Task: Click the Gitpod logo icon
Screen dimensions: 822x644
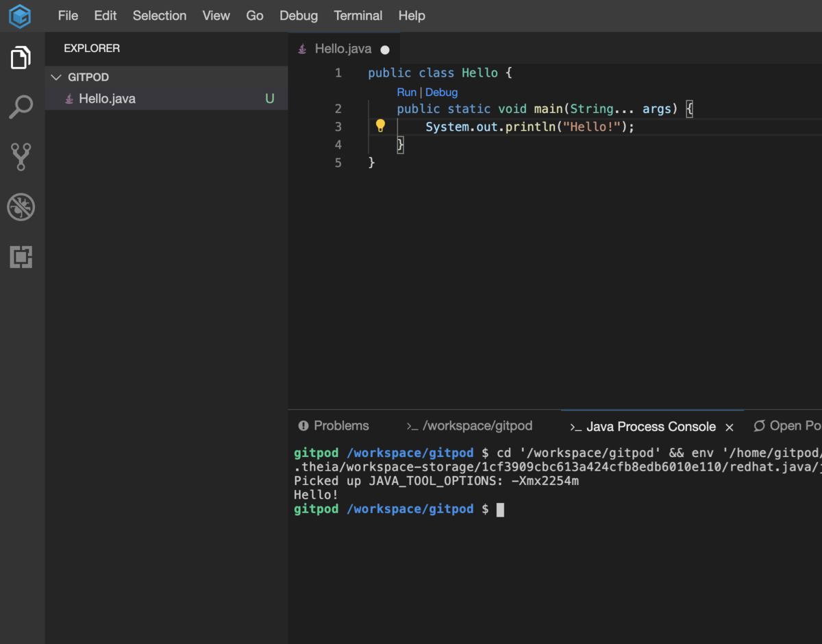Action: pos(20,16)
